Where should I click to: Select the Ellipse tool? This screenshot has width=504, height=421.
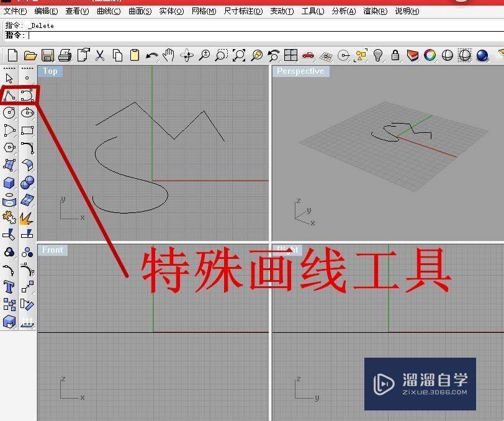[x=27, y=113]
